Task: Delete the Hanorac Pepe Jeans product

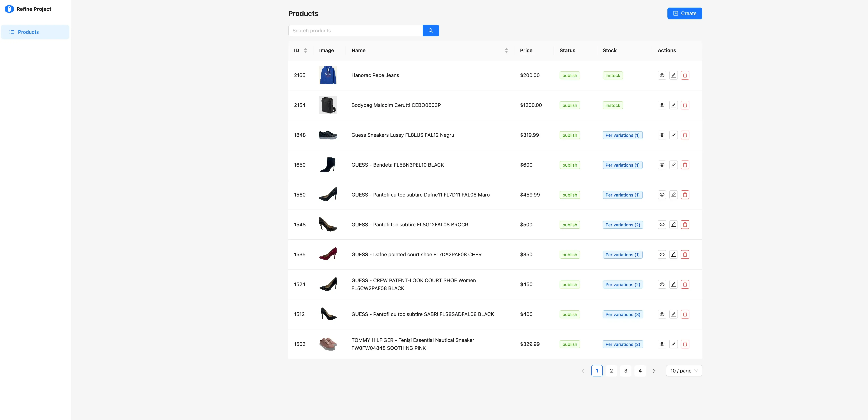Action: [x=685, y=75]
